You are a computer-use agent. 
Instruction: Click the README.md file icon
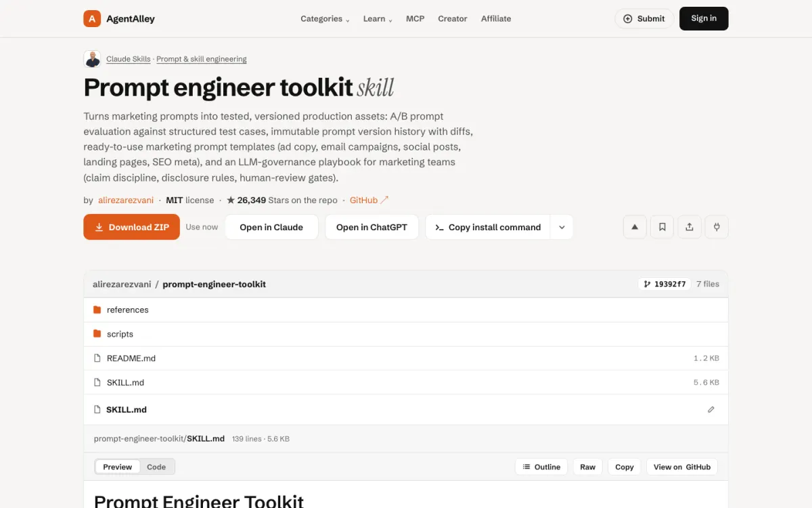tap(97, 358)
